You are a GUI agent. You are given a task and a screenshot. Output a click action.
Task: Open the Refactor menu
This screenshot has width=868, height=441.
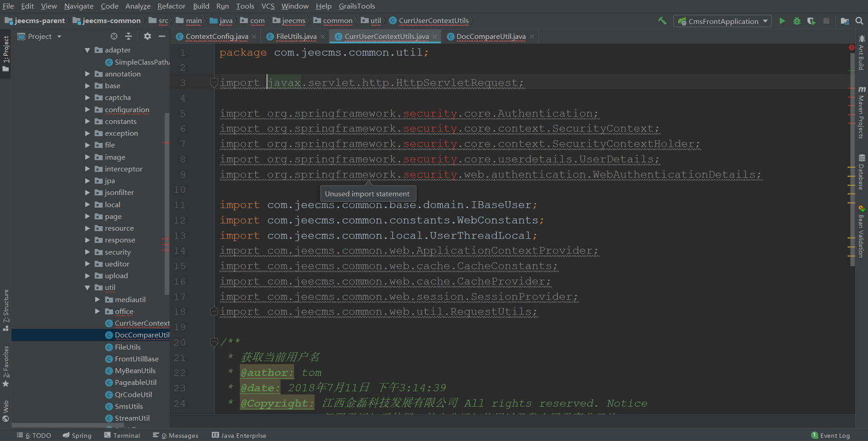click(x=171, y=6)
